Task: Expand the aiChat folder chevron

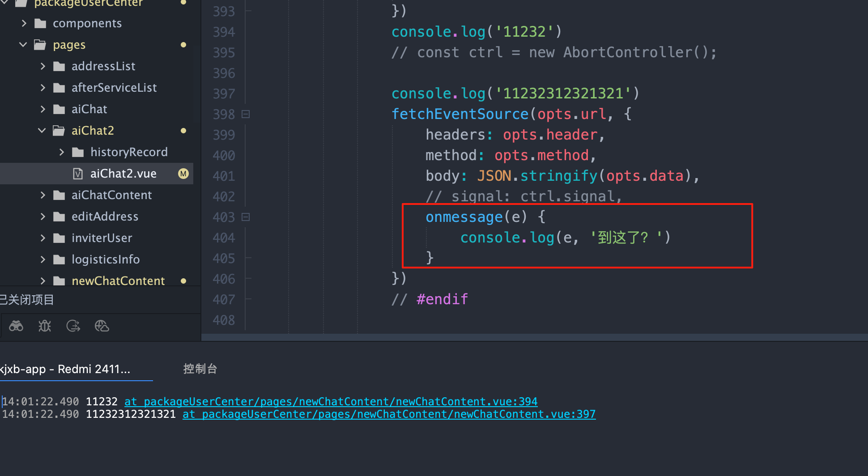Action: pos(43,109)
